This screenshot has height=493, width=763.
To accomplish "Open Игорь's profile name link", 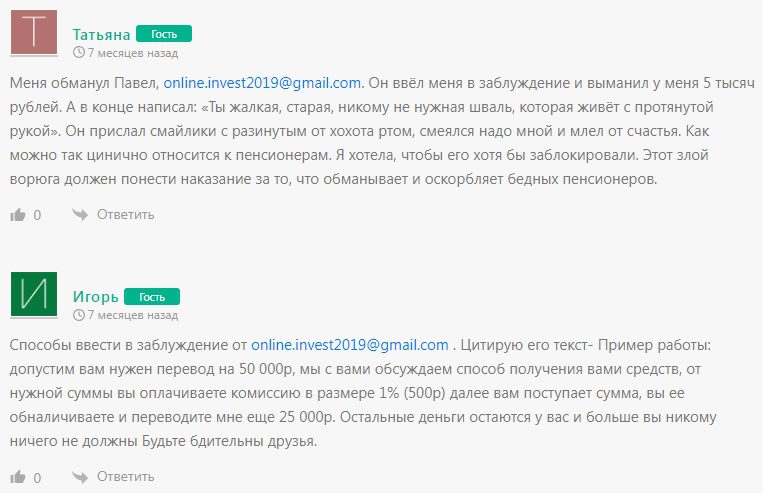I will point(96,297).
